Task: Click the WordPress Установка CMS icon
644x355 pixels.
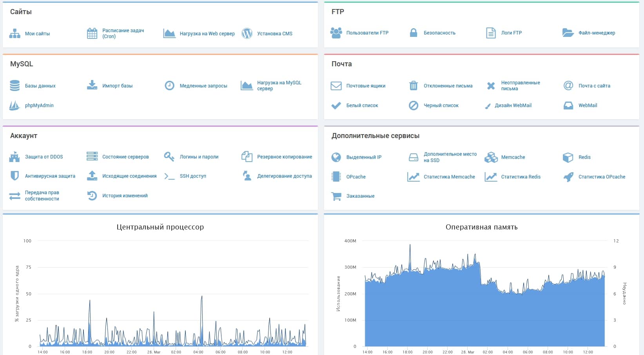Action: (247, 33)
